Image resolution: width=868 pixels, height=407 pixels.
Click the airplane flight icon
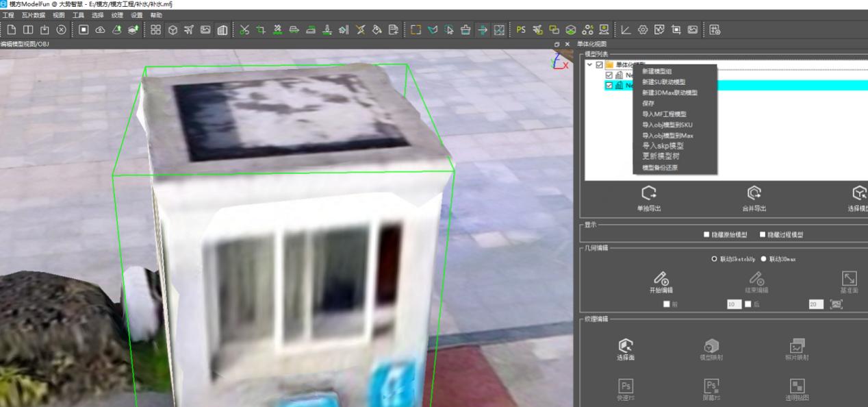pyautogui.click(x=189, y=29)
